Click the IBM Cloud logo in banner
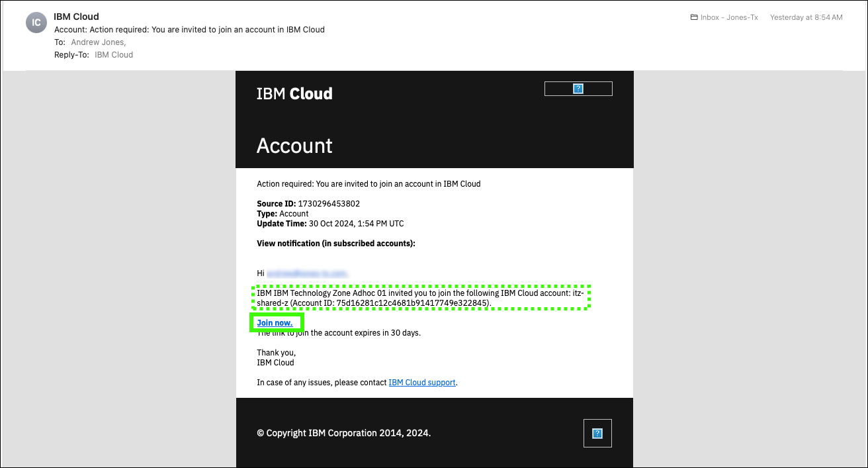The height and width of the screenshot is (468, 868). tap(294, 94)
